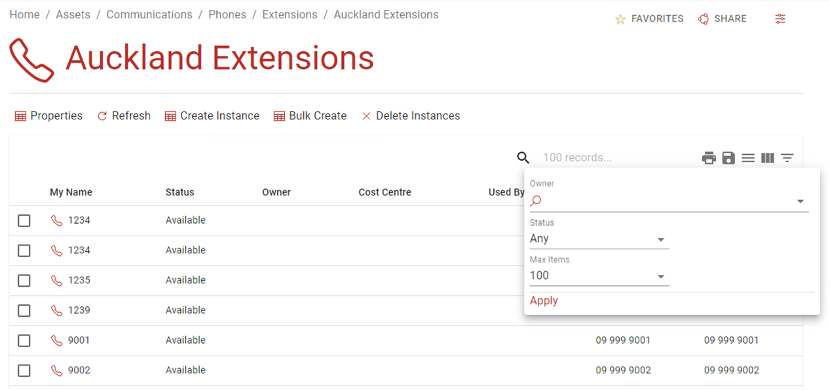Switch to list view icon
Image resolution: width=830 pixels, height=390 pixels.
(748, 158)
